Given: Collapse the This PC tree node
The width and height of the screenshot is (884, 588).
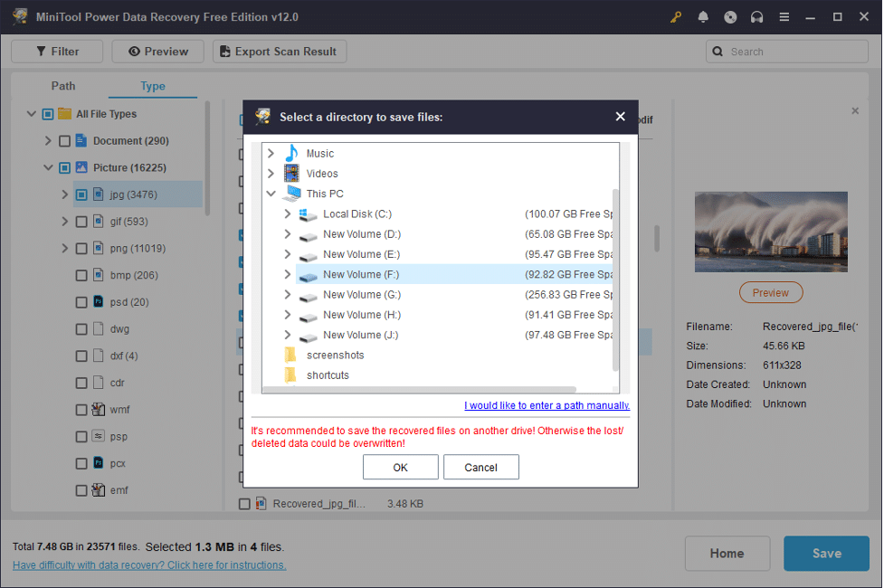Looking at the screenshot, I should tap(271, 194).
